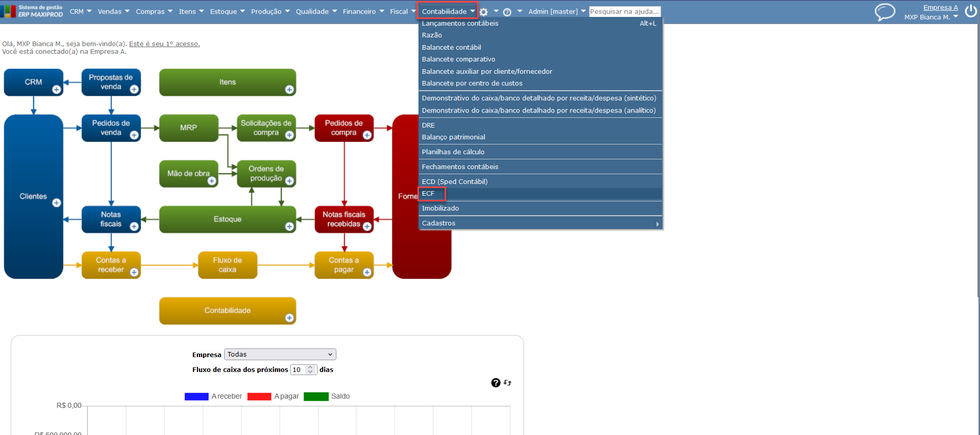The width and height of the screenshot is (980, 435).
Task: Expand the Qualidade navbar menu
Action: [316, 11]
